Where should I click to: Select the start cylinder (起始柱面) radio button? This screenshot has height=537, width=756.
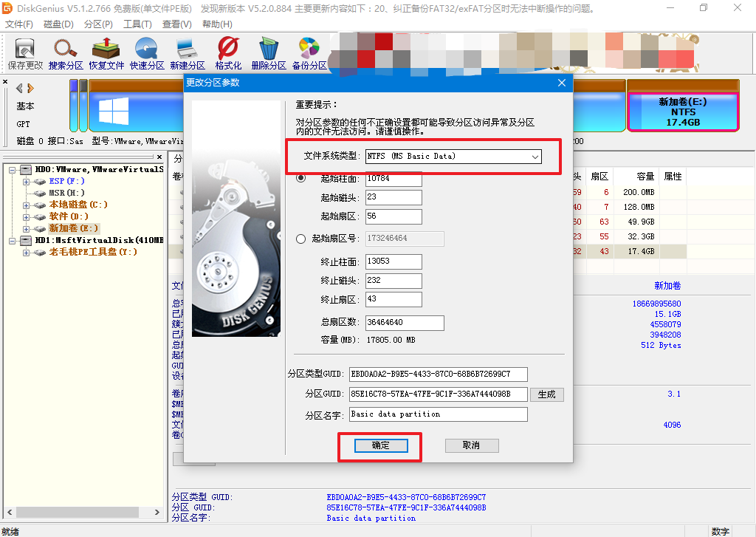click(x=301, y=177)
